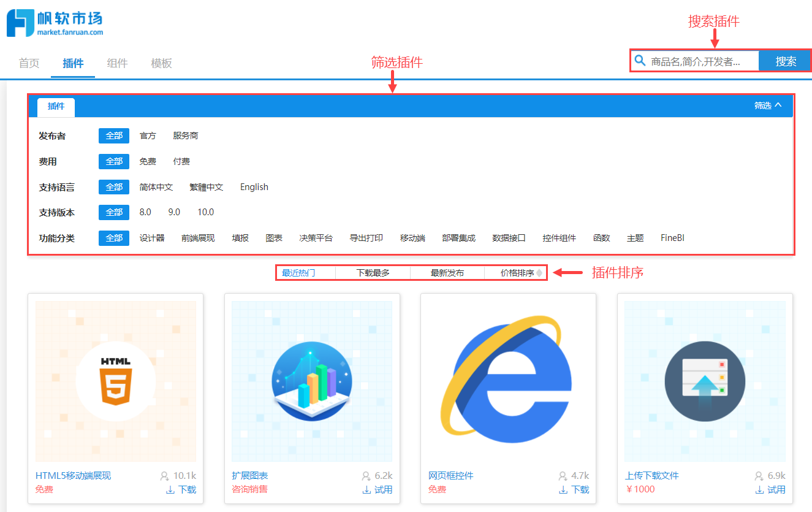Switch to the 组件 tab
Screen dimensions: 812x512
pyautogui.click(x=117, y=63)
